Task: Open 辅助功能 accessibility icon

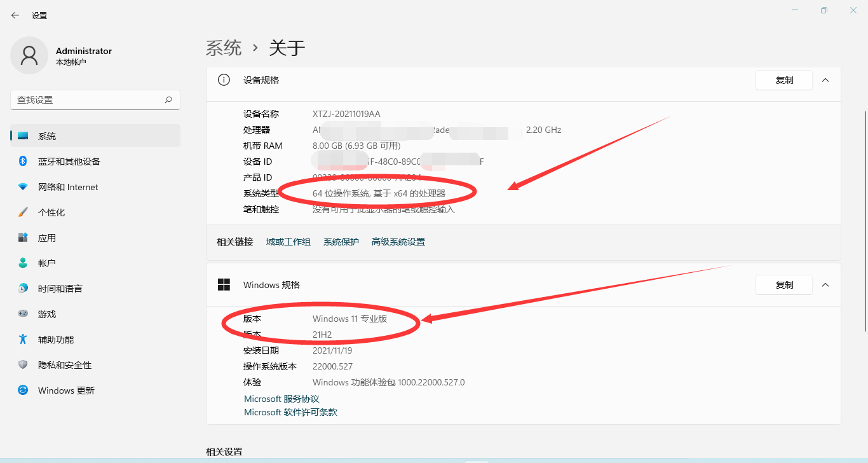Action: tap(23, 339)
